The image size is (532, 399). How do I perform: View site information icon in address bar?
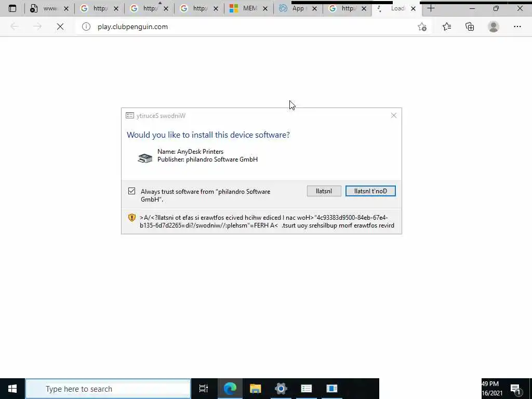(86, 26)
